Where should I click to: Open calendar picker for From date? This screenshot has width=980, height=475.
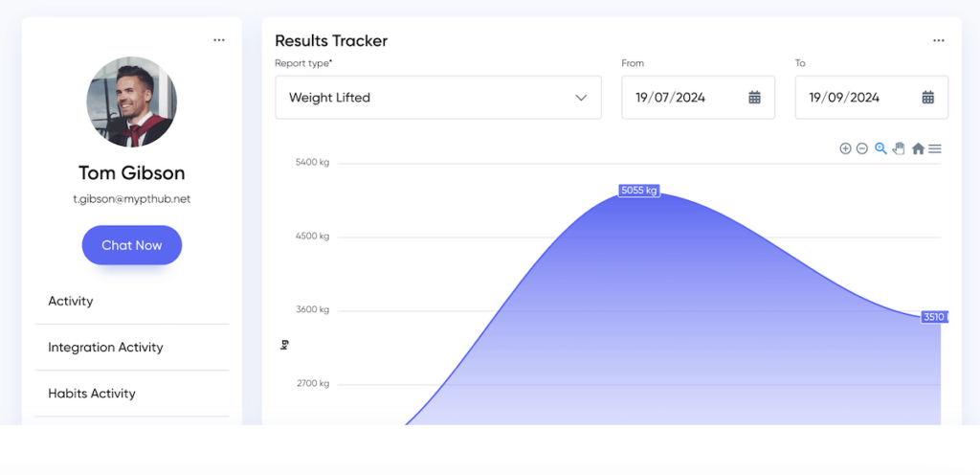pyautogui.click(x=754, y=98)
